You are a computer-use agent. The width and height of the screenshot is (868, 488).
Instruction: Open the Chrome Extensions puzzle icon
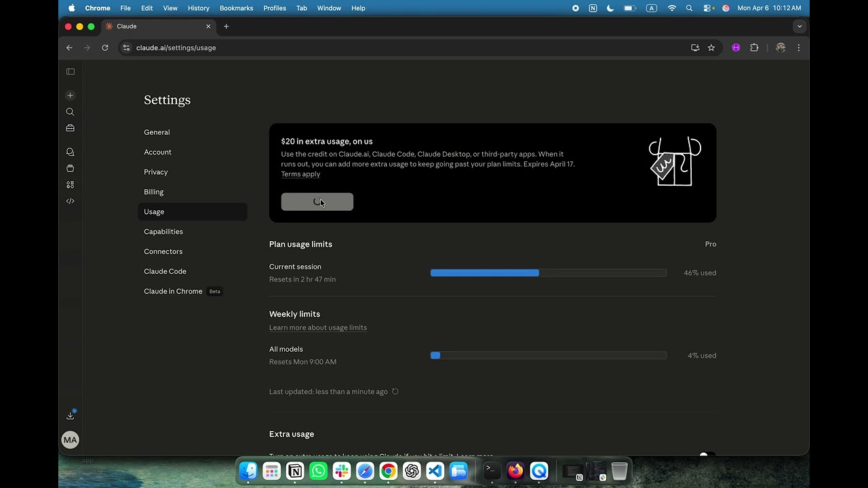coord(754,48)
